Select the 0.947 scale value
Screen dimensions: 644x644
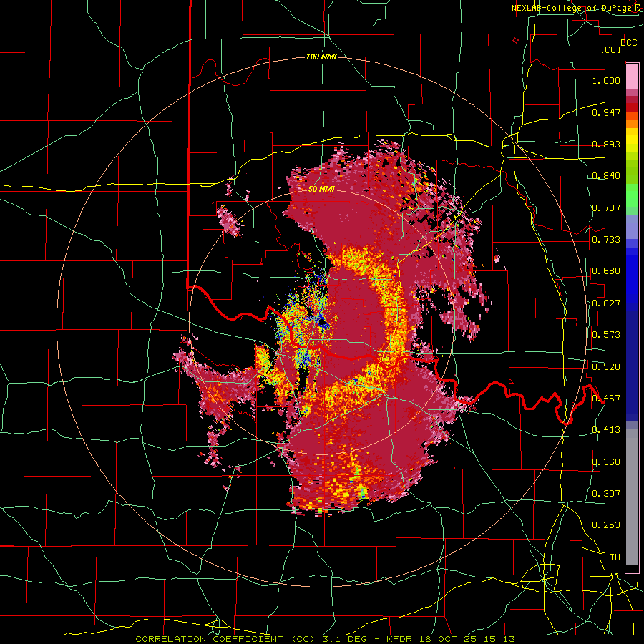tap(606, 112)
